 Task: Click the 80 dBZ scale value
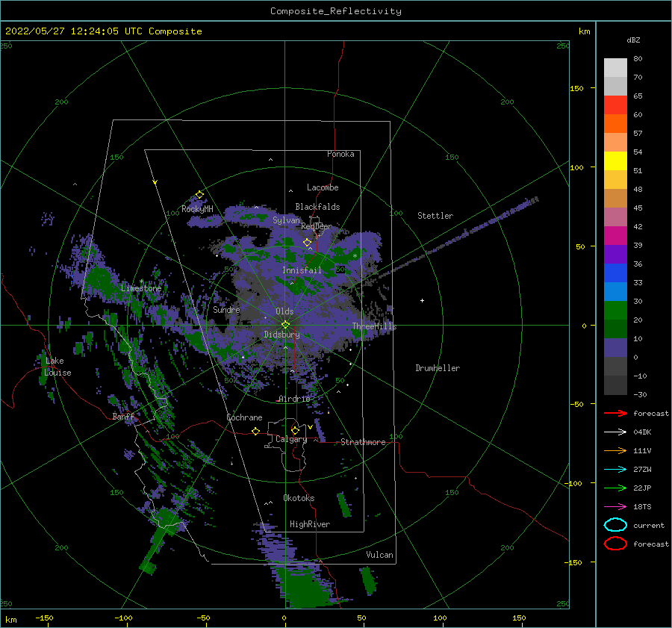tap(638, 58)
